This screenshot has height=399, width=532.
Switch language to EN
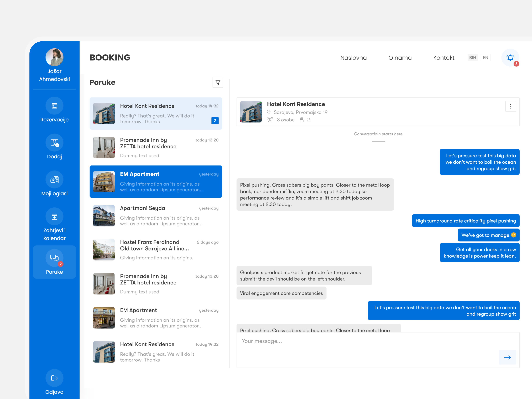pos(485,57)
